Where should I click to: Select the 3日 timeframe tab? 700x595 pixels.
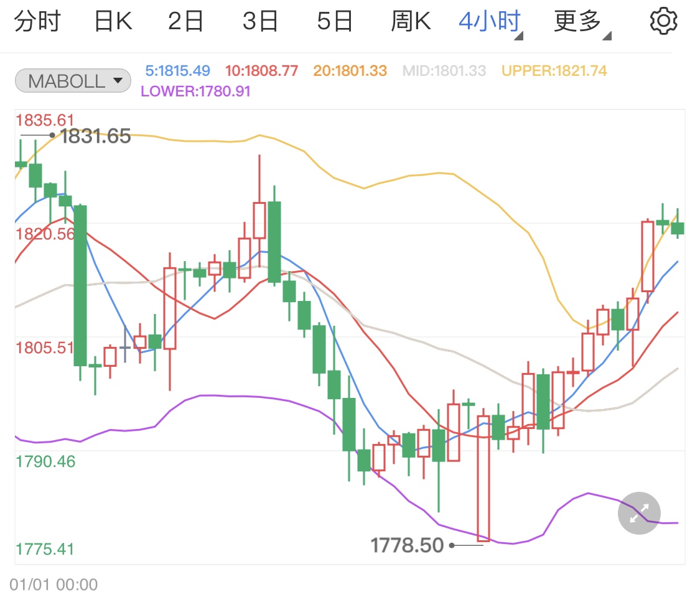pyautogui.click(x=260, y=21)
